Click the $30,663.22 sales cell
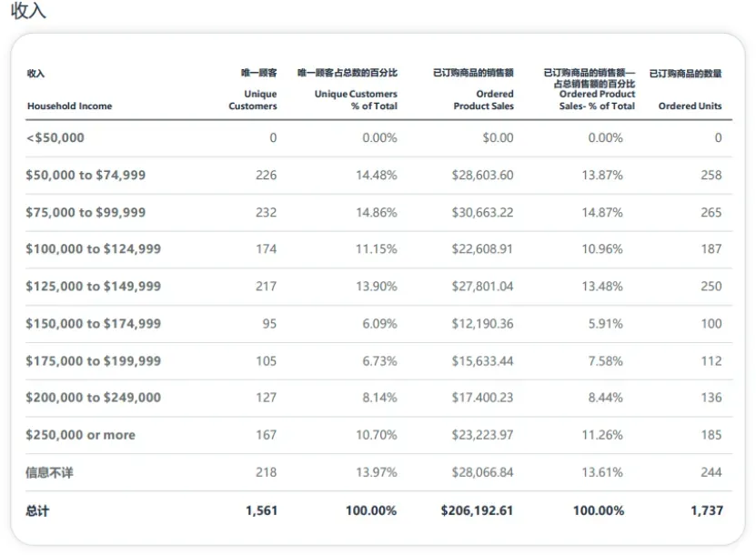Image resolution: width=756 pixels, height=556 pixels. [x=483, y=212]
